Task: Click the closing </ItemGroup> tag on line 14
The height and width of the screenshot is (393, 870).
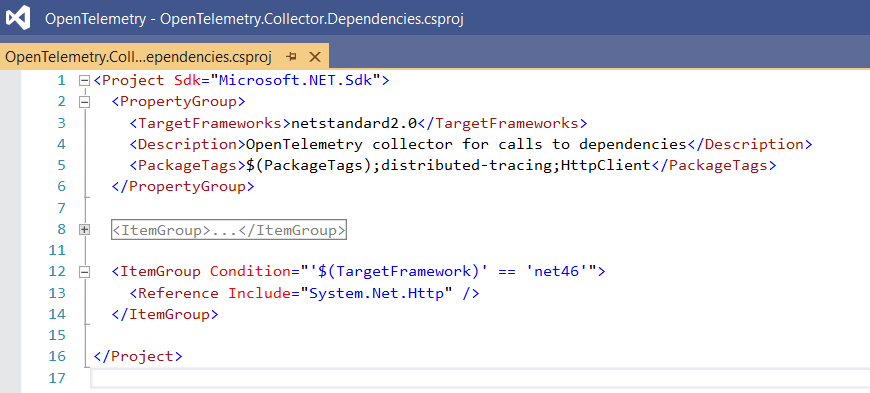Action: (165, 314)
